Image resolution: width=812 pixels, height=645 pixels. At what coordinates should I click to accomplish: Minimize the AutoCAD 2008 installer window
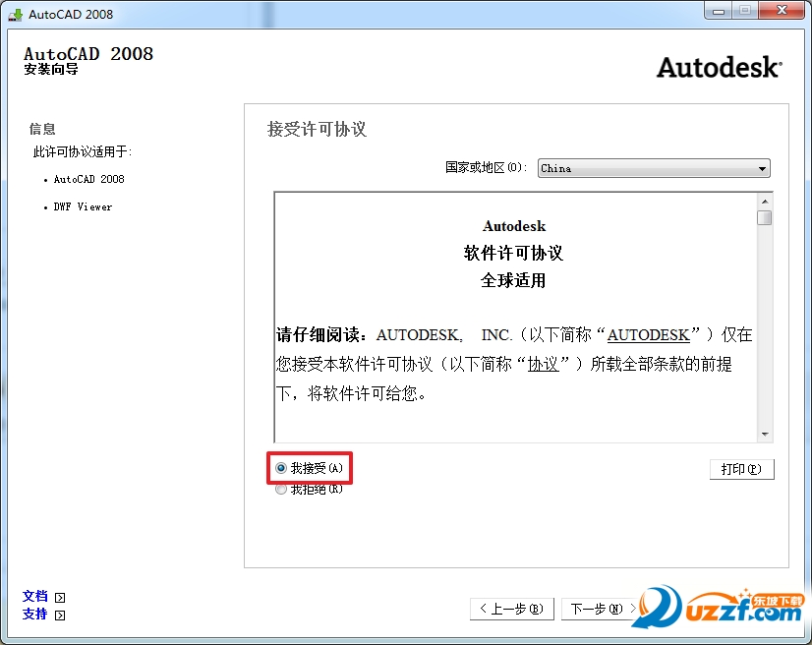719,11
